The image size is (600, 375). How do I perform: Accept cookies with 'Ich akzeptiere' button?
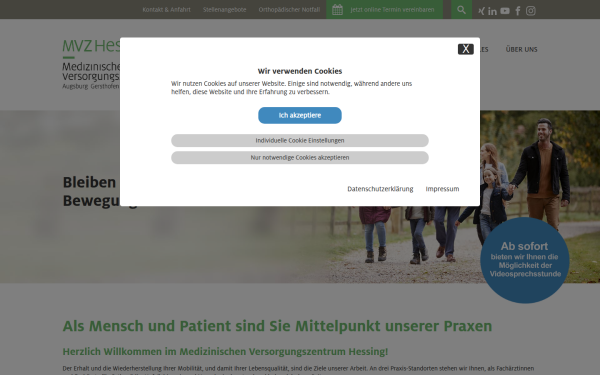pos(300,115)
